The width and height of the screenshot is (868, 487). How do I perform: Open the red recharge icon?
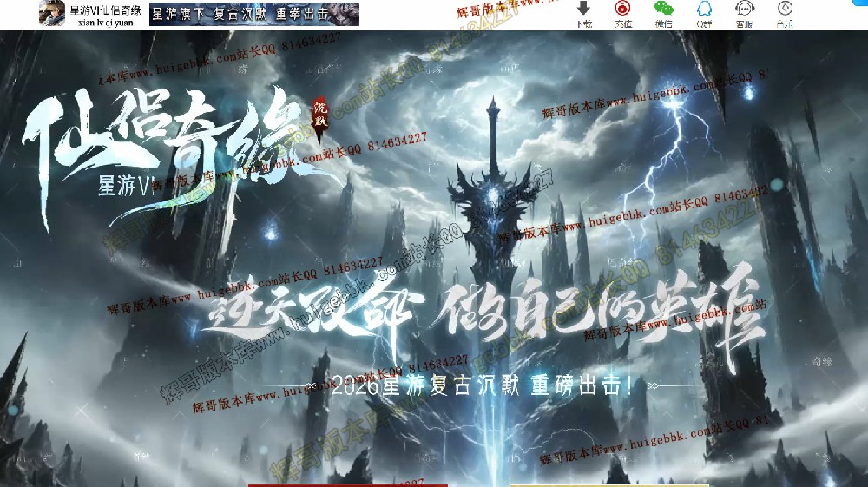pyautogui.click(x=623, y=9)
